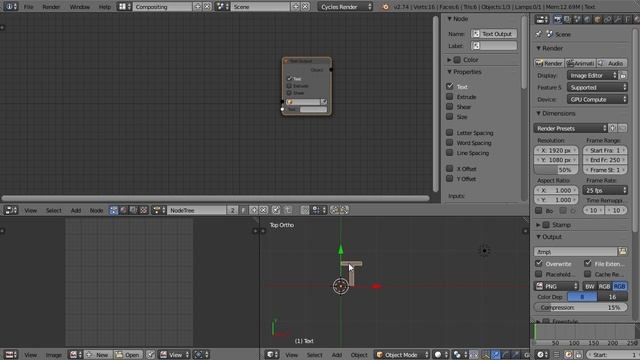640x360 pixels.
Task: Open node editor type selector icon
Action: point(11,210)
